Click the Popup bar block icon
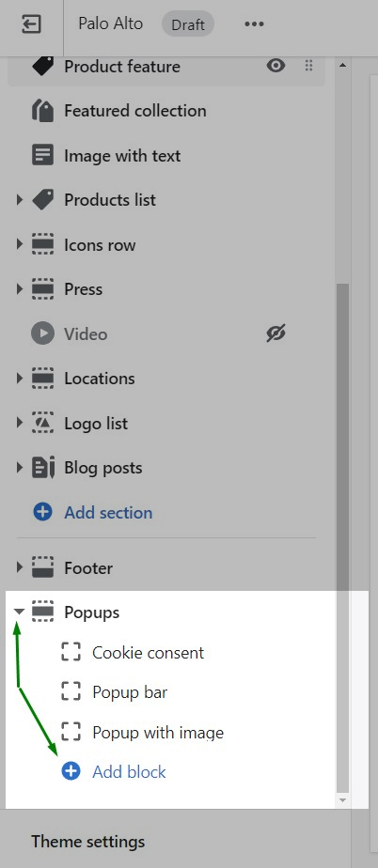Viewport: 378px width, 868px height. pyautogui.click(x=71, y=692)
